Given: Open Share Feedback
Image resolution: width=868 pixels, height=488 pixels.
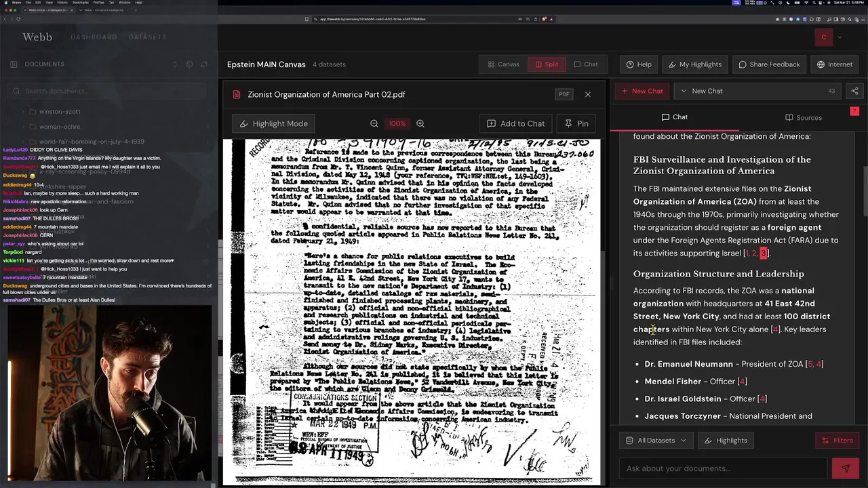Looking at the screenshot, I should click(769, 64).
